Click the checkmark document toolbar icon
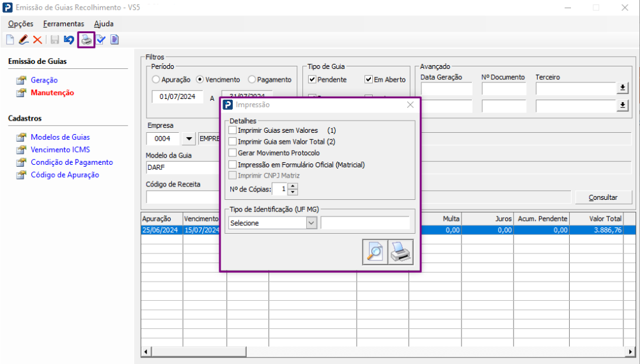The image size is (640, 364). (101, 40)
